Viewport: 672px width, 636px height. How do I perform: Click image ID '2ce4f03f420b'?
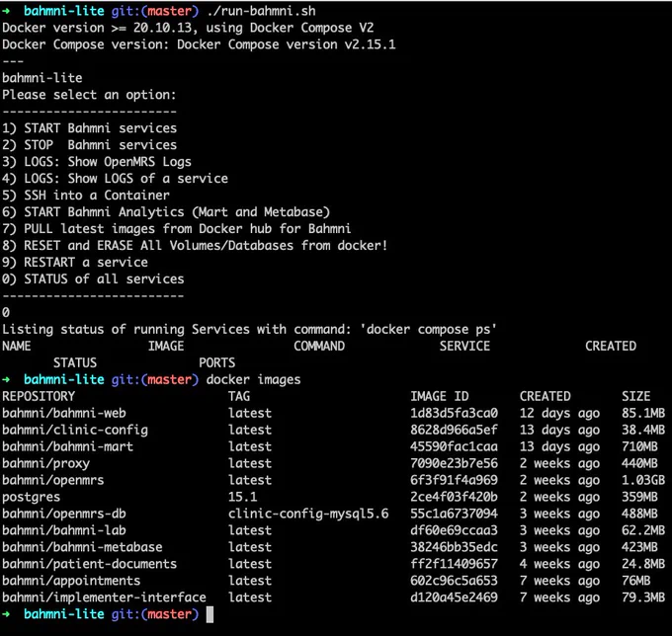click(x=455, y=497)
